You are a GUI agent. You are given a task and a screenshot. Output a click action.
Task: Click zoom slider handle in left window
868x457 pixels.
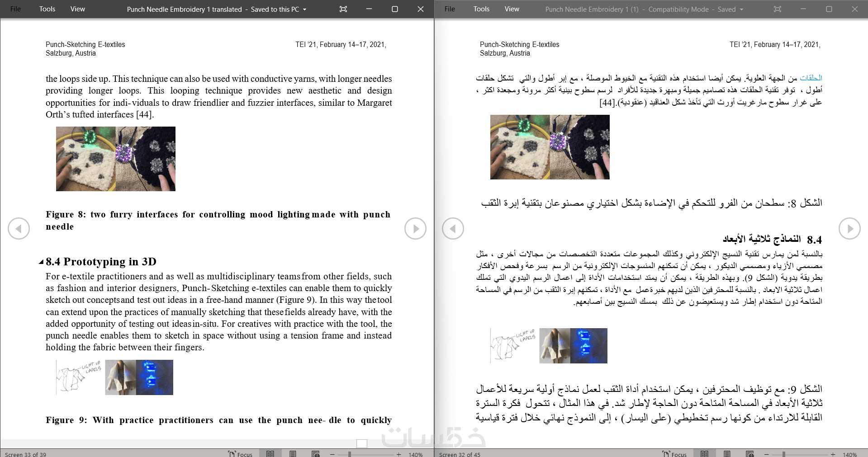(349, 454)
